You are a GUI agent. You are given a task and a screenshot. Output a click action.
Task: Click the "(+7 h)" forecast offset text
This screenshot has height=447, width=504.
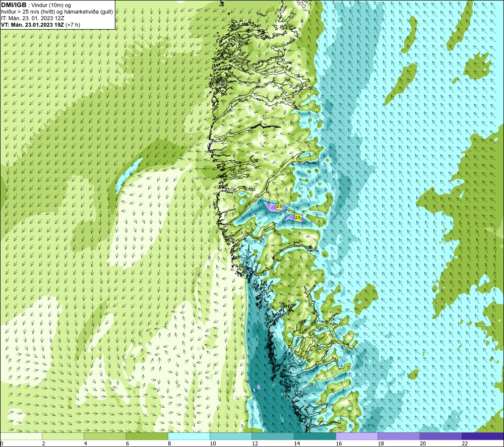(73, 25)
